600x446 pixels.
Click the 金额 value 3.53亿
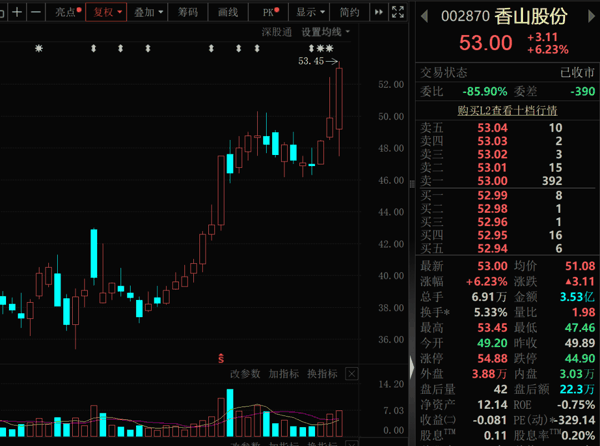click(577, 297)
